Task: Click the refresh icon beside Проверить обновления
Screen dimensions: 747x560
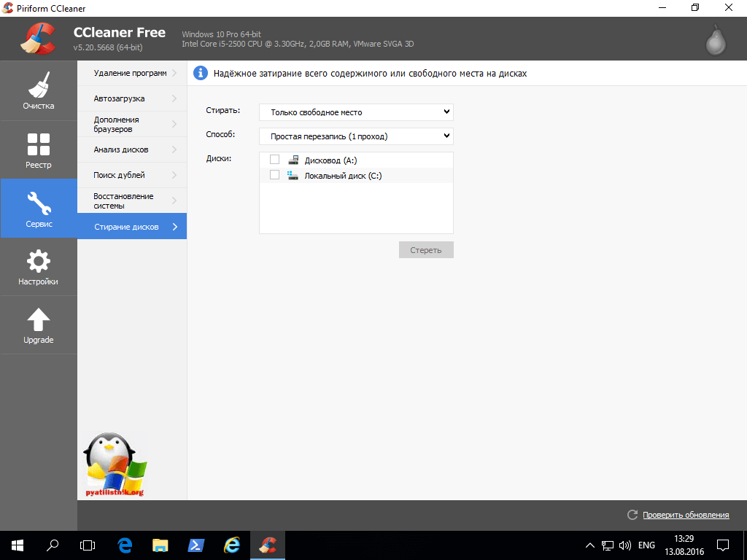Action: (x=632, y=515)
